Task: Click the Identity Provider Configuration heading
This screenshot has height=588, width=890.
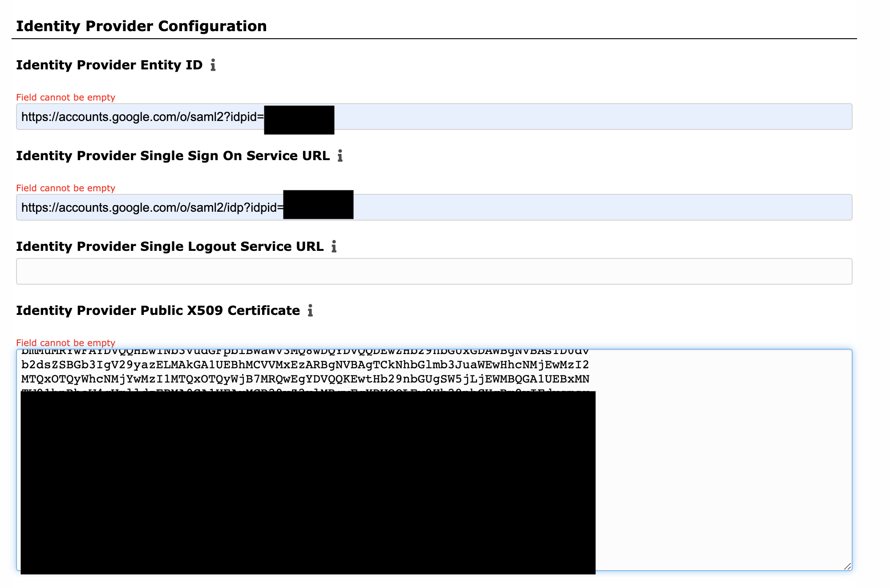Action: (x=142, y=26)
